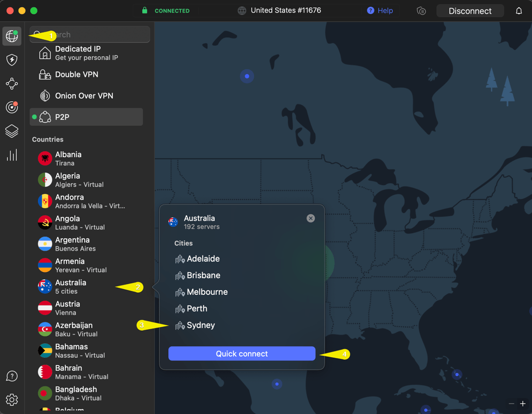Open the VPN globe tab in sidebar
The height and width of the screenshot is (414, 532).
point(12,36)
